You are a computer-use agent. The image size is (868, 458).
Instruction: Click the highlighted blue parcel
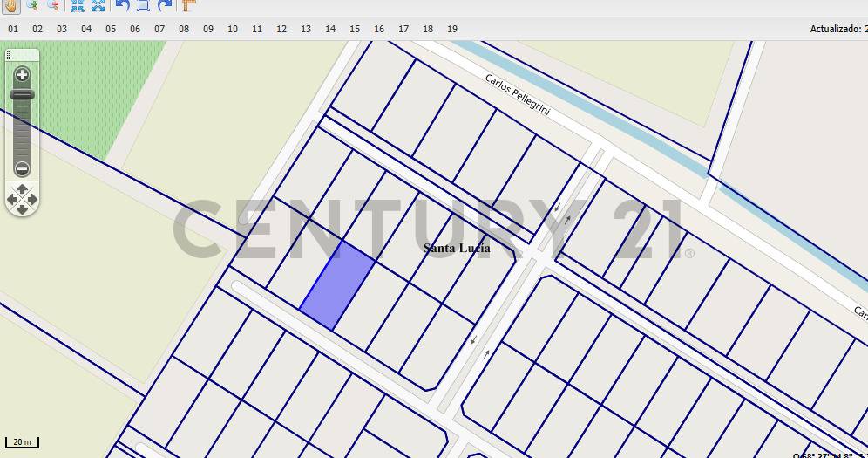[337, 286]
